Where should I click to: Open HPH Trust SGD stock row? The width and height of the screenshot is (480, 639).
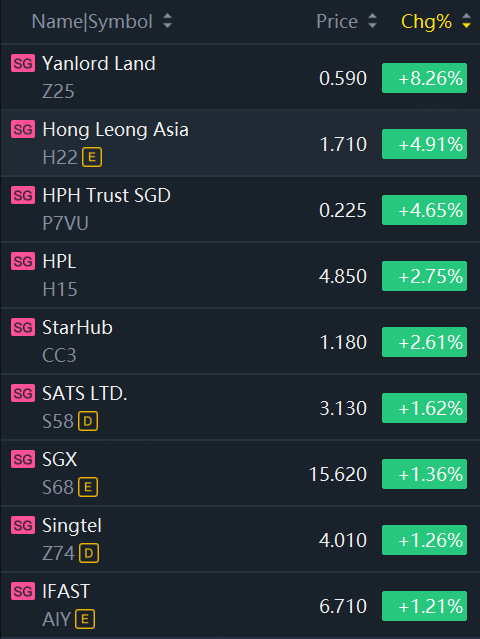coord(240,209)
